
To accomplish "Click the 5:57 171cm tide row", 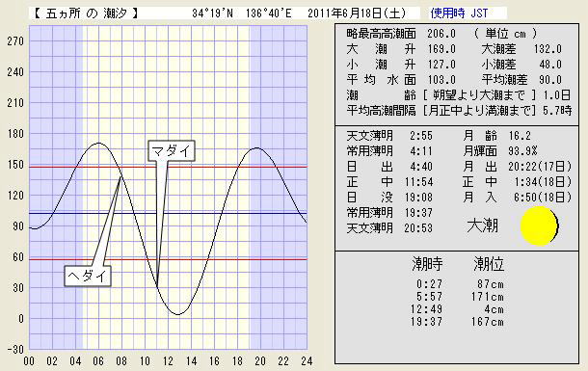I will point(460,297).
